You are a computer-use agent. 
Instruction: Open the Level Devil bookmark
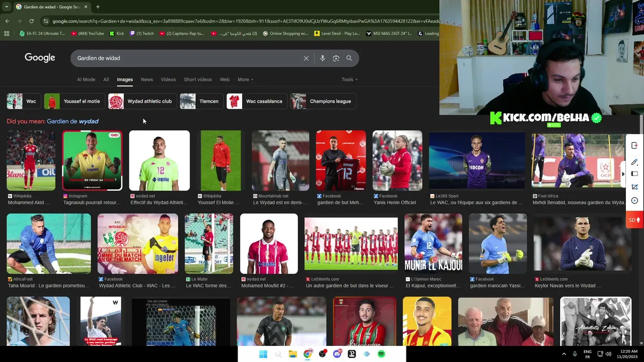[337, 34]
